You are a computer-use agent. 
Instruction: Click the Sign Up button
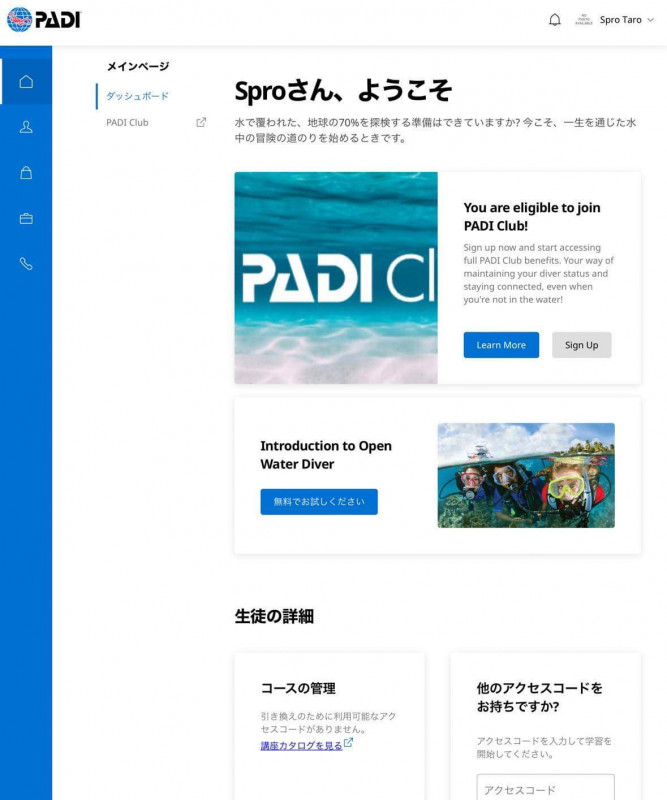tap(581, 345)
